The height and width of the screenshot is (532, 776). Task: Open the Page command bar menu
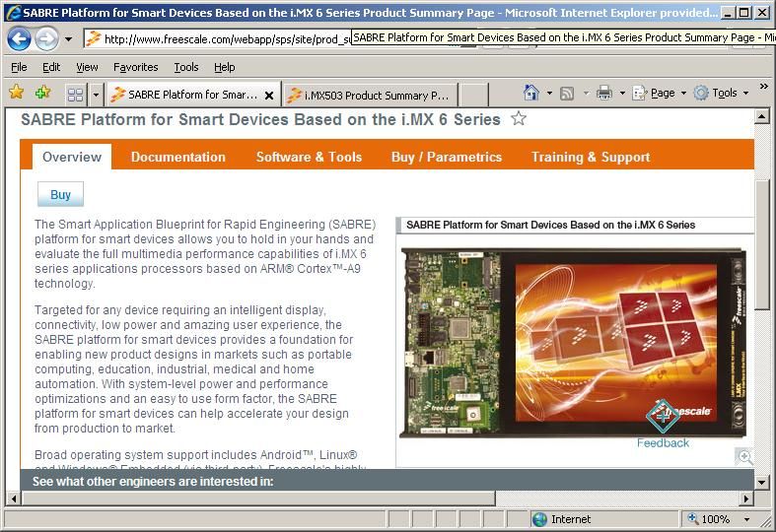tap(660, 93)
